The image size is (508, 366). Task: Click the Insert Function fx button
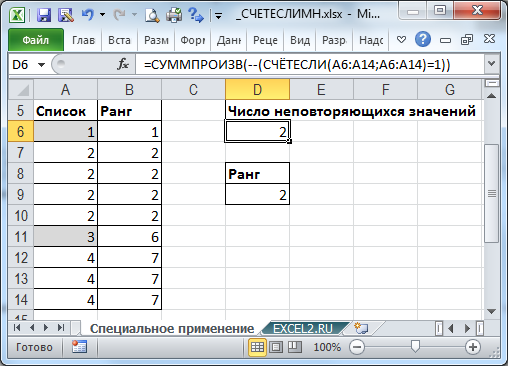pos(123,64)
